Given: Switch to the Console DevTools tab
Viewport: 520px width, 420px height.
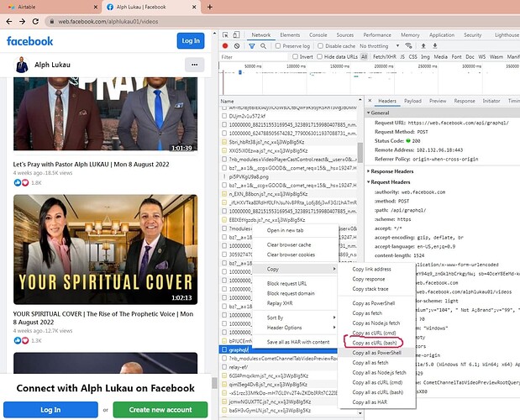Looking at the screenshot, I should [318, 34].
